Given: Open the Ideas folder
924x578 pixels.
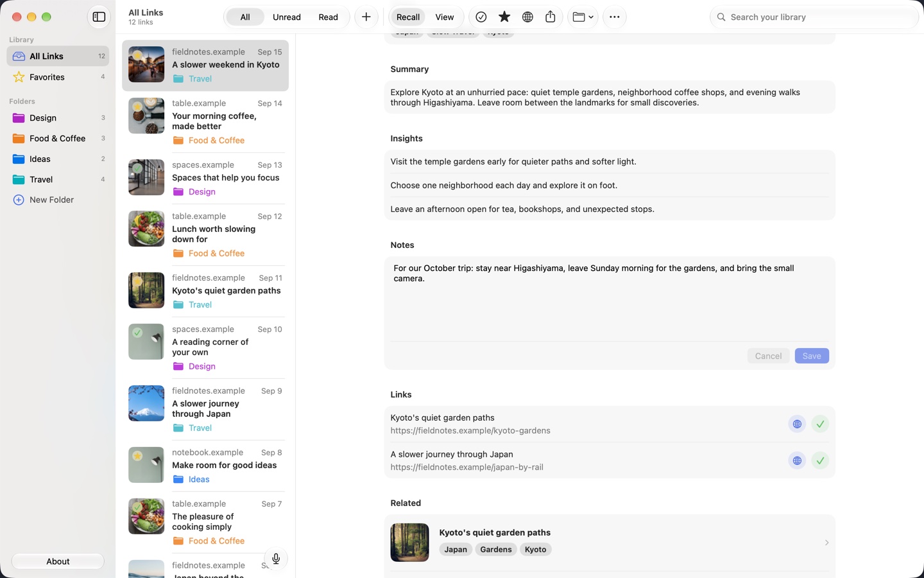Looking at the screenshot, I should click(x=58, y=159).
